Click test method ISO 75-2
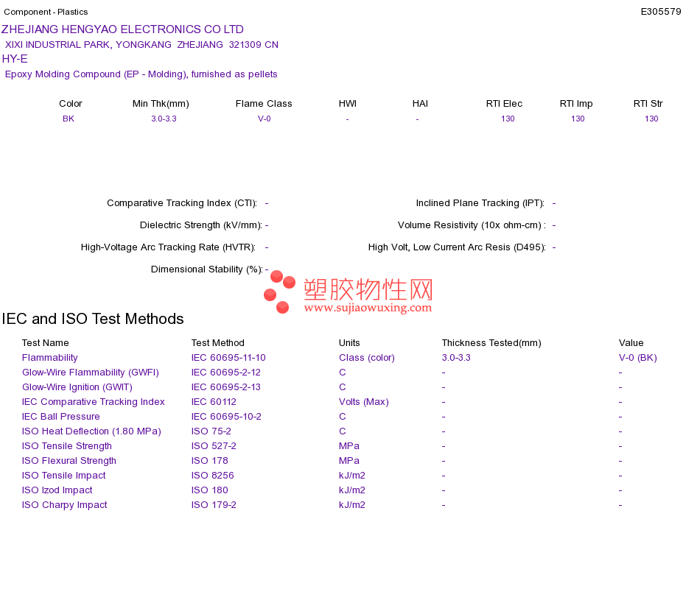The image size is (700, 589). (x=211, y=431)
